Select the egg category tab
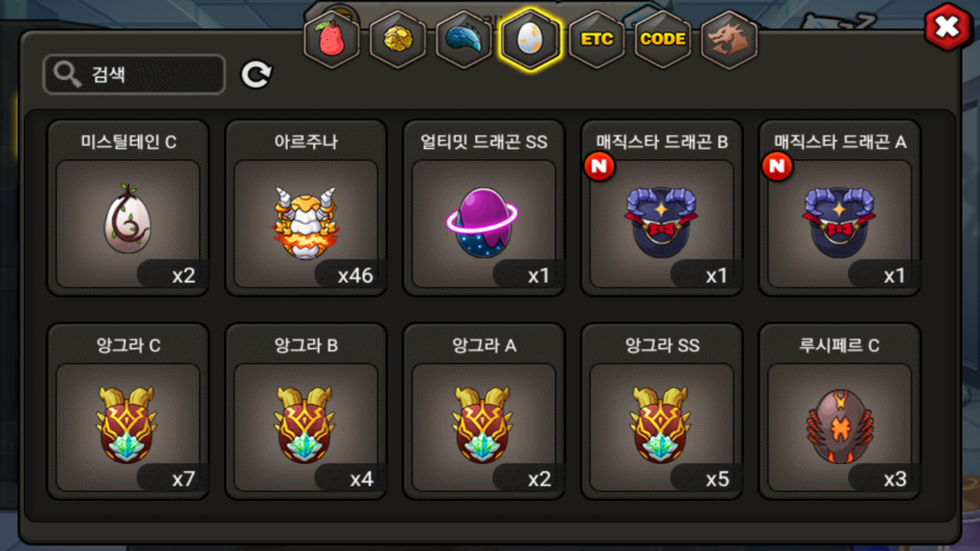The image size is (980, 551). pyautogui.click(x=530, y=39)
